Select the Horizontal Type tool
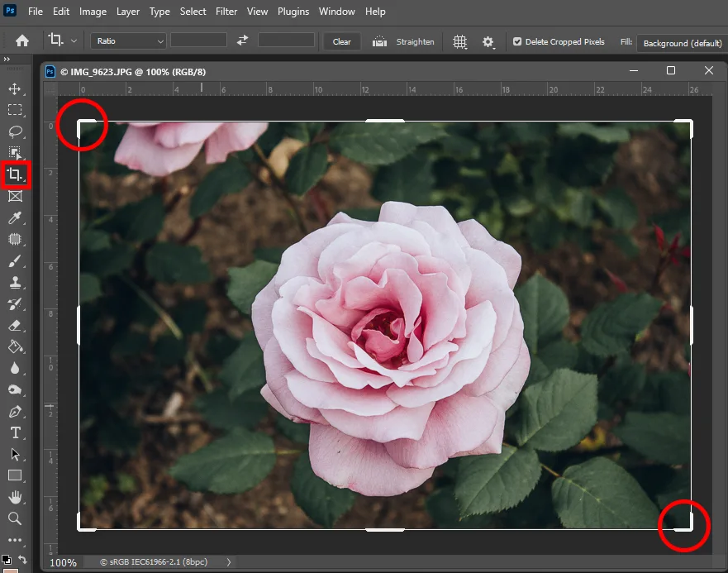The width and height of the screenshot is (728, 573). (x=15, y=432)
